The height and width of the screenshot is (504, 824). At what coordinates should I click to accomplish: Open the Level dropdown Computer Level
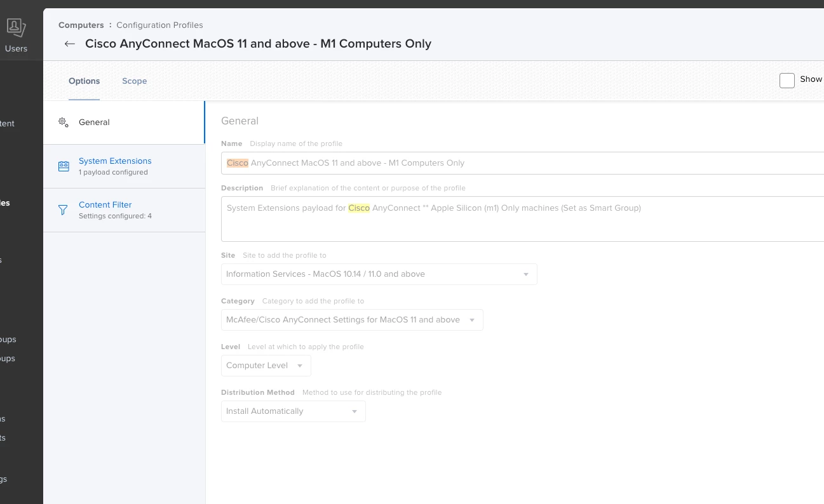pos(266,366)
